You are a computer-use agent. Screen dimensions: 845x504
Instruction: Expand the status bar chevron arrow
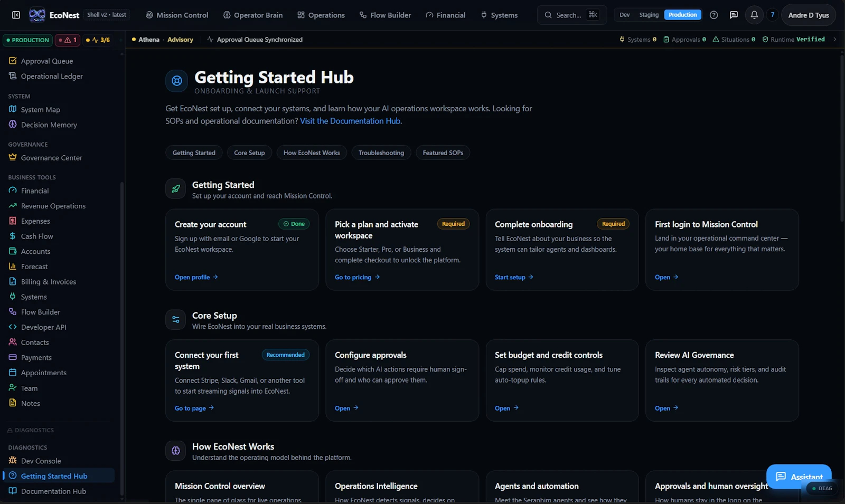[834, 40]
